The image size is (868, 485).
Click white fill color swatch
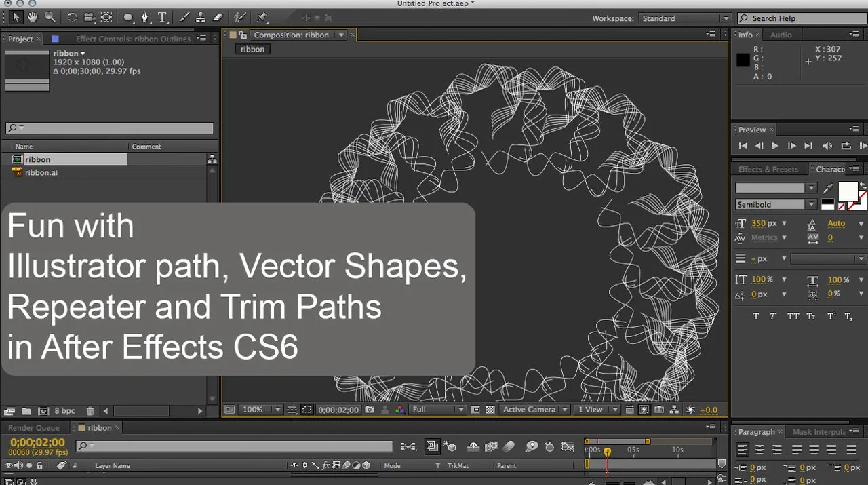848,191
